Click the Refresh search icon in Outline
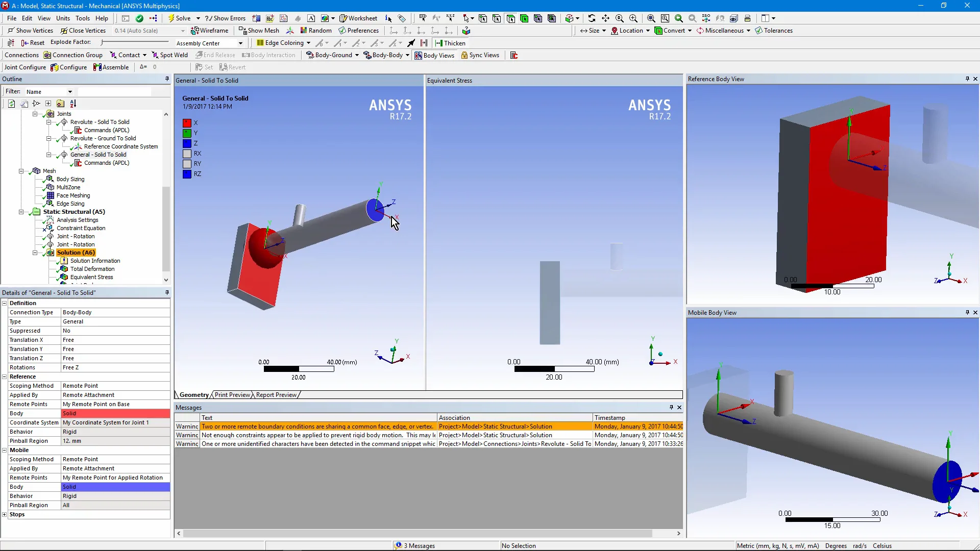Image resolution: width=980 pixels, height=551 pixels. pyautogui.click(x=11, y=104)
